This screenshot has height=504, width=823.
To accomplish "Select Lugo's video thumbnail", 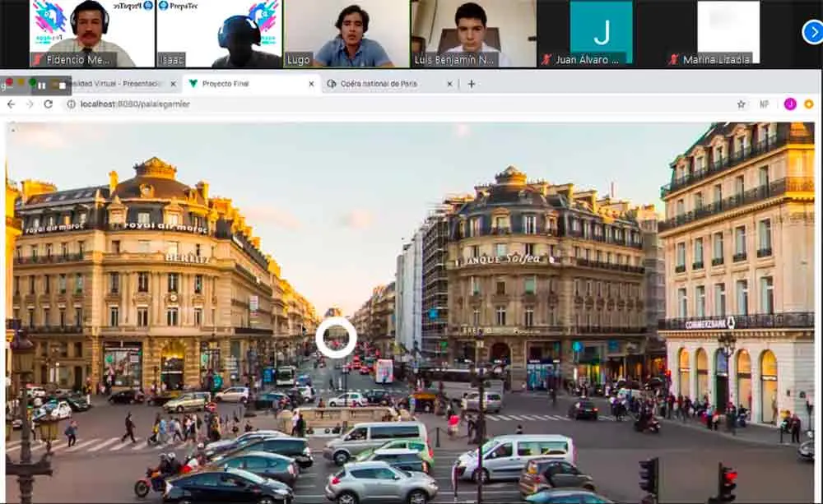I will point(346,33).
